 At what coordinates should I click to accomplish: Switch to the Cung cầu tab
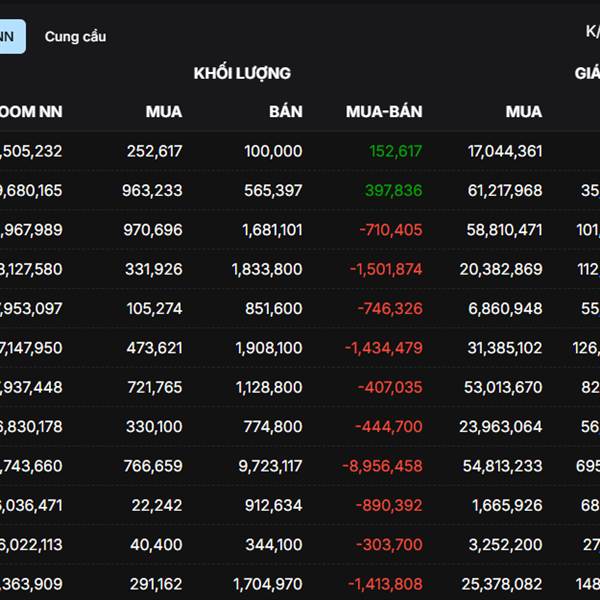[x=75, y=36]
